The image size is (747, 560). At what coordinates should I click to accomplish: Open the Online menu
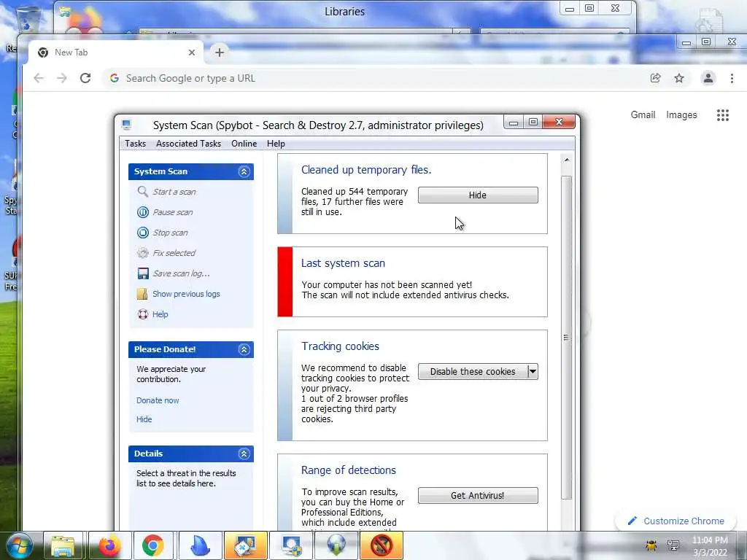(x=244, y=144)
